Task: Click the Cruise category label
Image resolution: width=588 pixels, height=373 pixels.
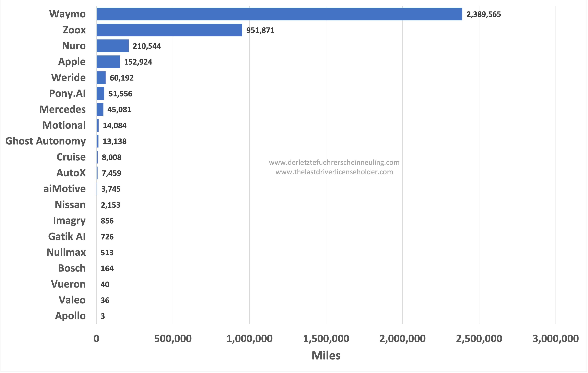Action: pyautogui.click(x=71, y=157)
